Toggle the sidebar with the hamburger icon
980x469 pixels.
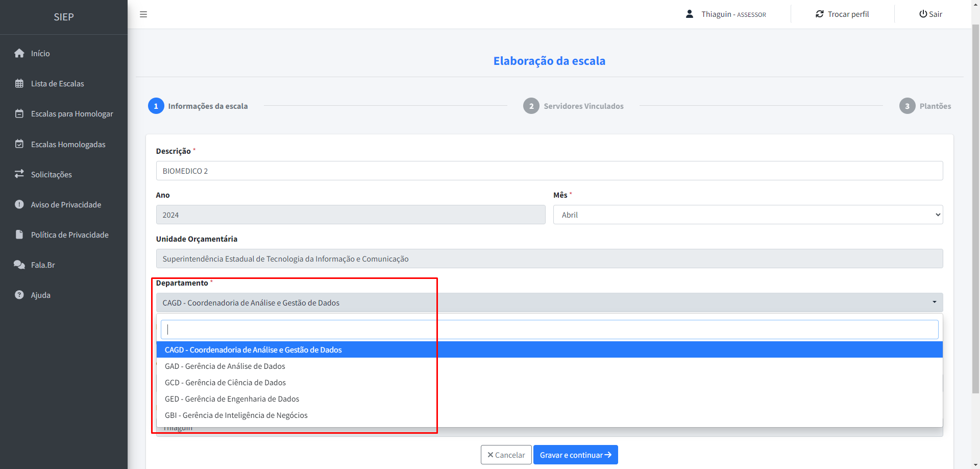pyautogui.click(x=143, y=14)
